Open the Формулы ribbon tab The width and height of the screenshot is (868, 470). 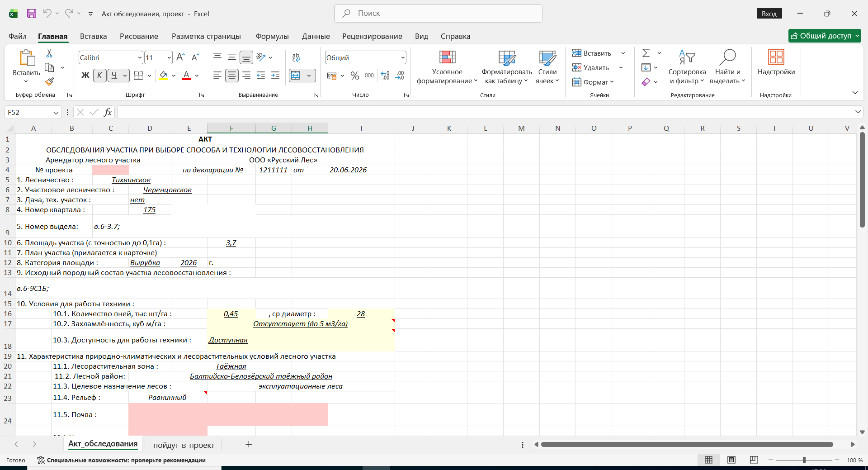(x=272, y=36)
